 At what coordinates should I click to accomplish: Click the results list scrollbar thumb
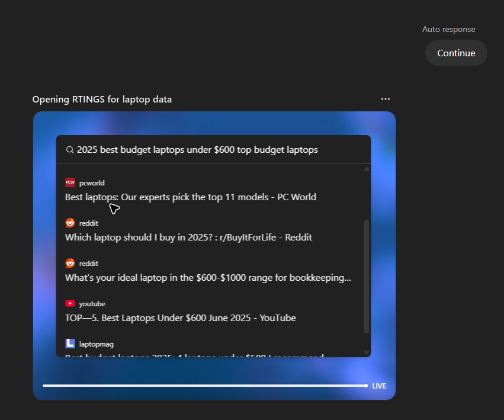pos(367,277)
